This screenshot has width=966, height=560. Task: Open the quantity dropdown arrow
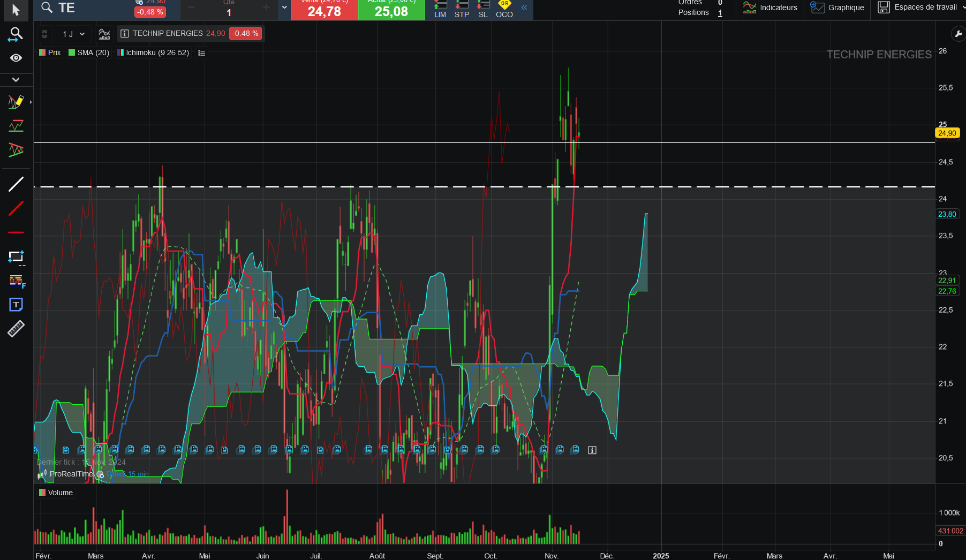click(x=284, y=7)
